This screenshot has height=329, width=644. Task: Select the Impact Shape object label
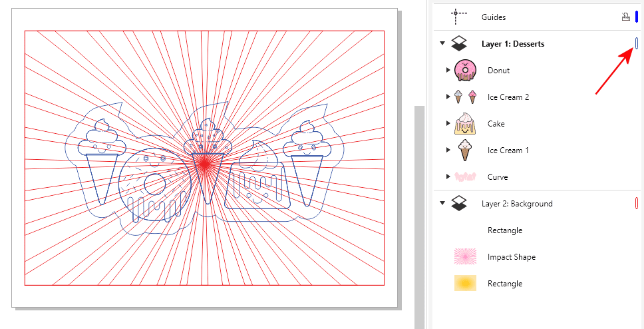click(511, 257)
